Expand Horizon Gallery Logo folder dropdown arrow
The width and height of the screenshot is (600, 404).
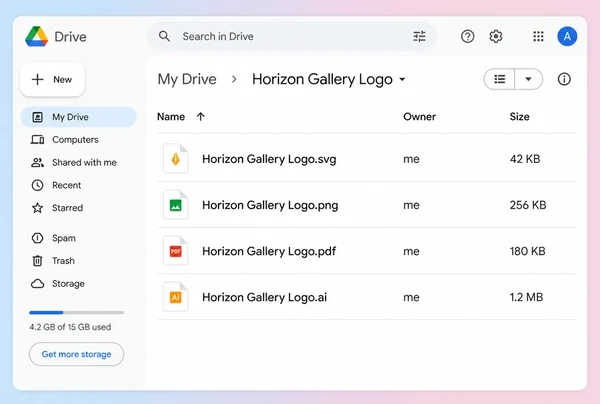[x=402, y=80]
